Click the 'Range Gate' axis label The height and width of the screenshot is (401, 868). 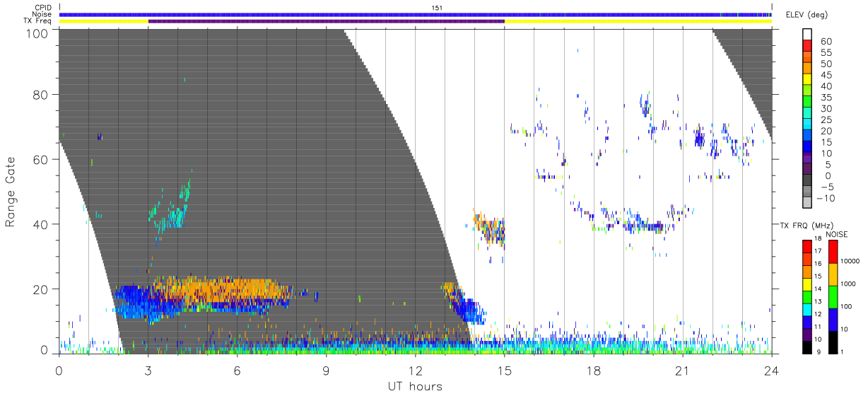tap(11, 192)
